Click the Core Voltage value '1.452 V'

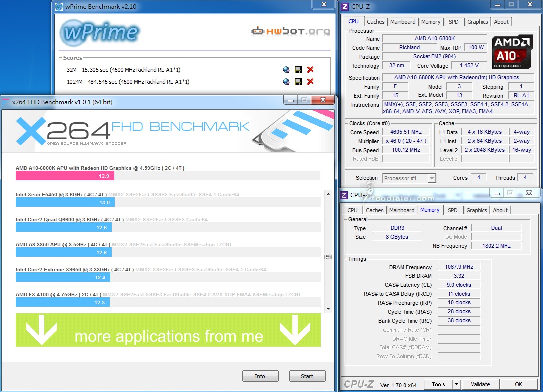click(469, 66)
